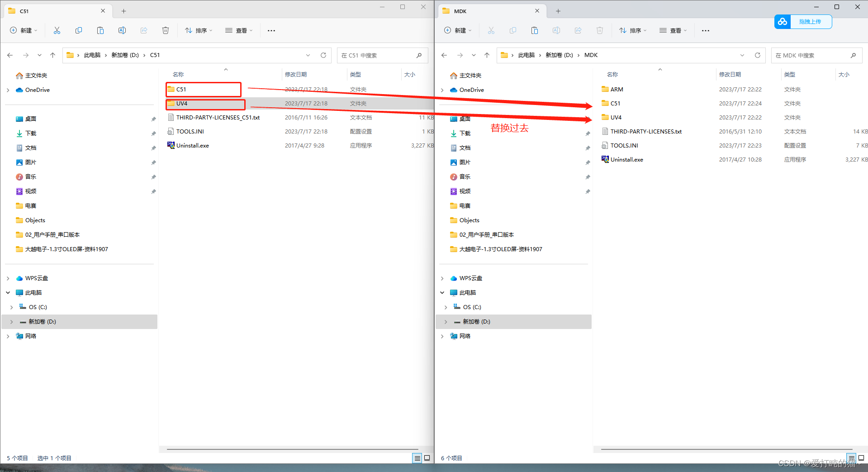Open recent locations dropdown in MDK window
The image size is (868, 472).
coord(474,55)
